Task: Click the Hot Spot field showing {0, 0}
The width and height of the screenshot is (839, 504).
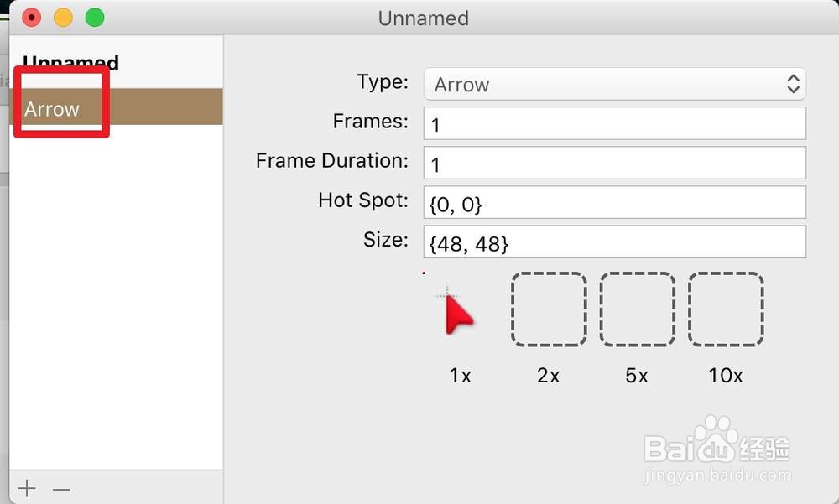Action: coord(614,203)
